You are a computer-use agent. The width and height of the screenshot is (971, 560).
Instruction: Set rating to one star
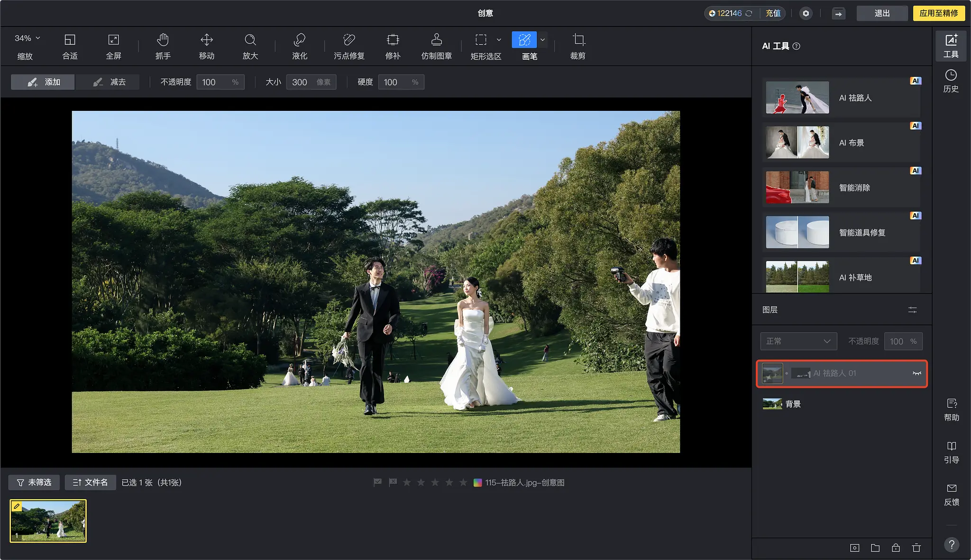(407, 482)
